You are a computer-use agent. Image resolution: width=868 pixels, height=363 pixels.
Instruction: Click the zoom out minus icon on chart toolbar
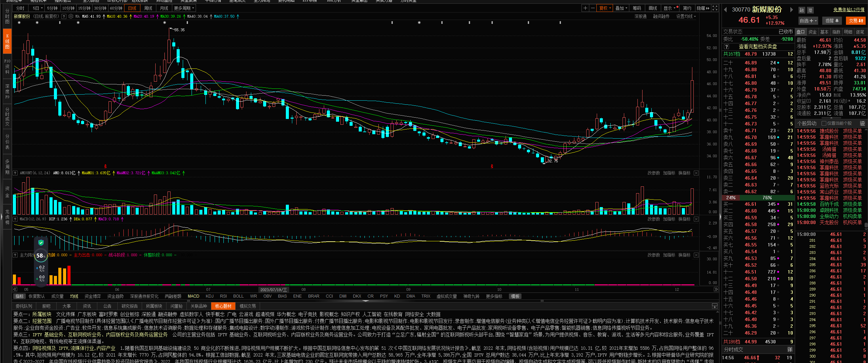coord(593,8)
